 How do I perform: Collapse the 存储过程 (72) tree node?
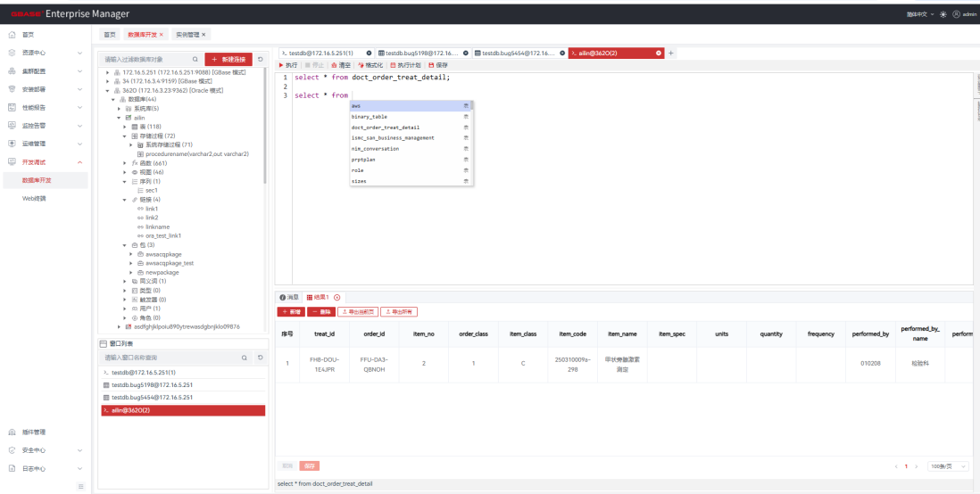pyautogui.click(x=125, y=136)
